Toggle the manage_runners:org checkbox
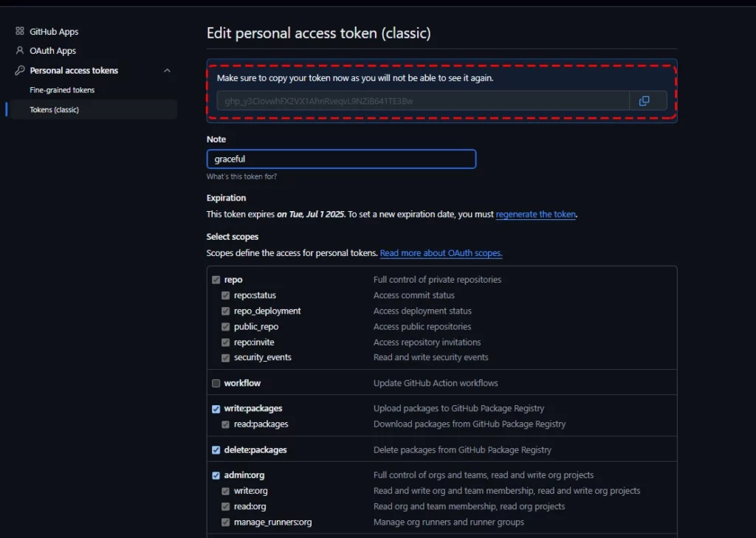The width and height of the screenshot is (756, 538). (x=225, y=522)
